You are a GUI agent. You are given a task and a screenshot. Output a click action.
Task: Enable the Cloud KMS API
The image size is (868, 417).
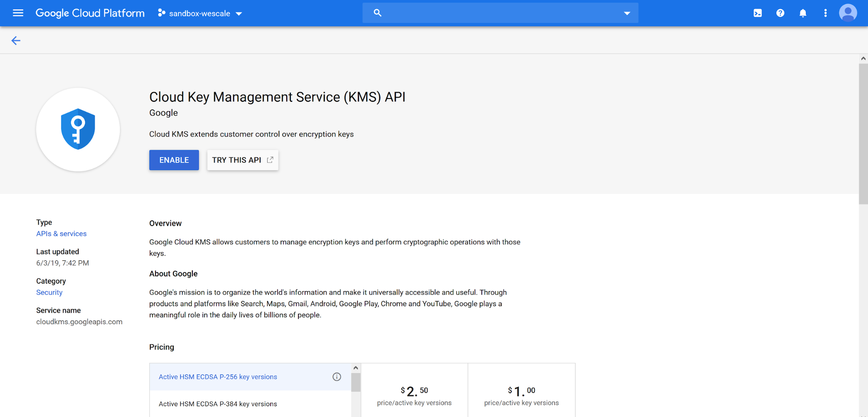[x=174, y=160]
